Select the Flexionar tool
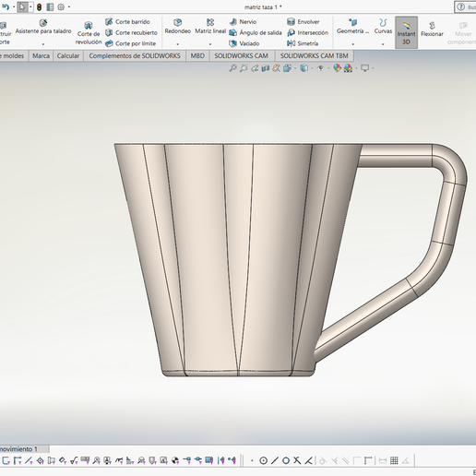This screenshot has width=476, height=476. click(432, 30)
